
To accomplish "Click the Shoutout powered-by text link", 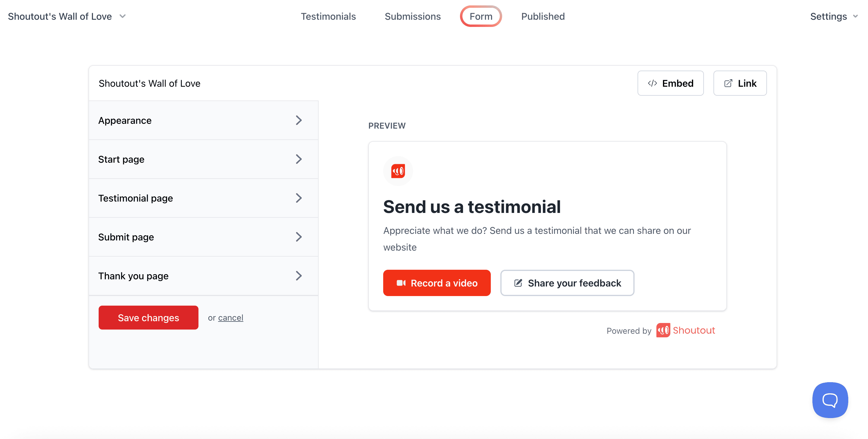I will point(693,330).
